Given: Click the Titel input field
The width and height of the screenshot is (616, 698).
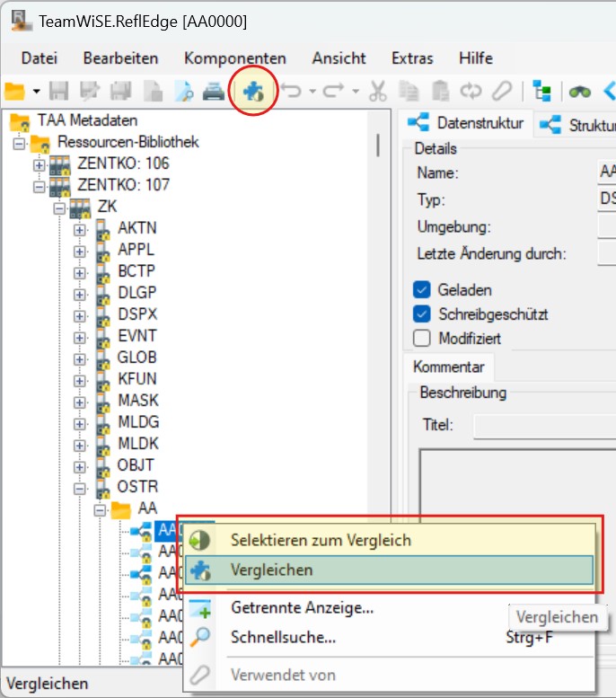Looking at the screenshot, I should point(543,425).
